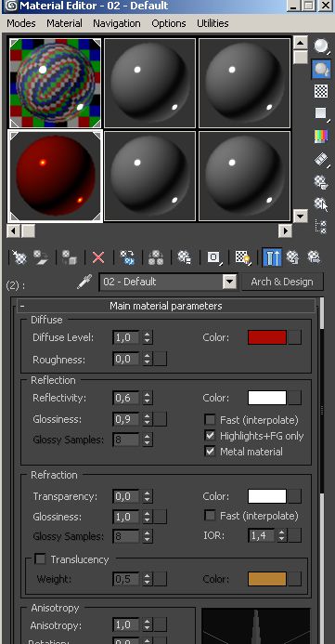This screenshot has width=335, height=644.
Task: Click the red X Reset Map icon
Action: click(x=98, y=257)
